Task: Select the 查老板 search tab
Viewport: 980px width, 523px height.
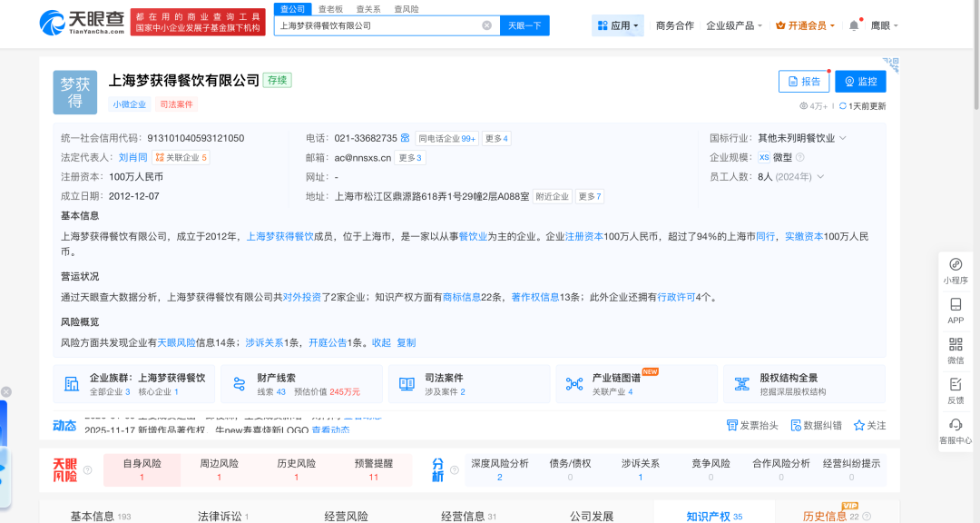Action: click(329, 8)
